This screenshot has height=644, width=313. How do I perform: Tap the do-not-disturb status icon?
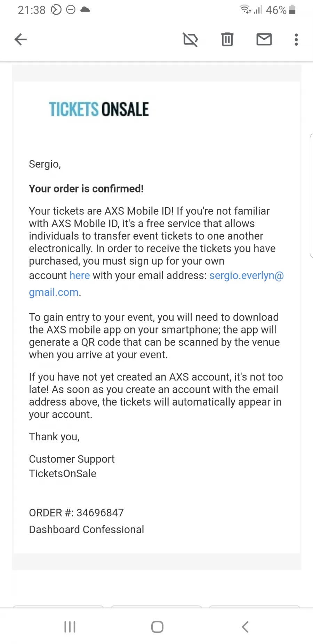(x=71, y=10)
